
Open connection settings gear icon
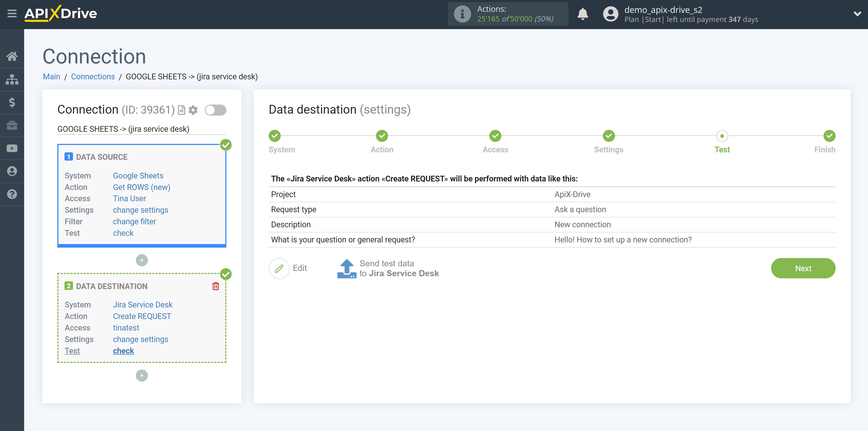193,110
